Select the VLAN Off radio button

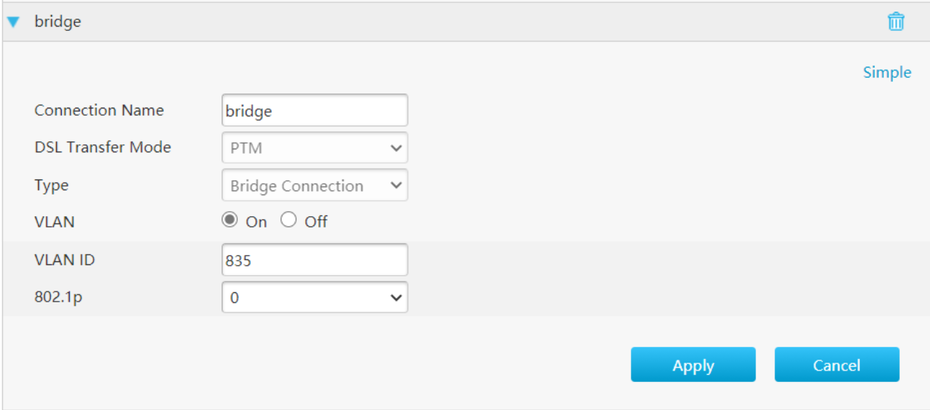coord(289,221)
